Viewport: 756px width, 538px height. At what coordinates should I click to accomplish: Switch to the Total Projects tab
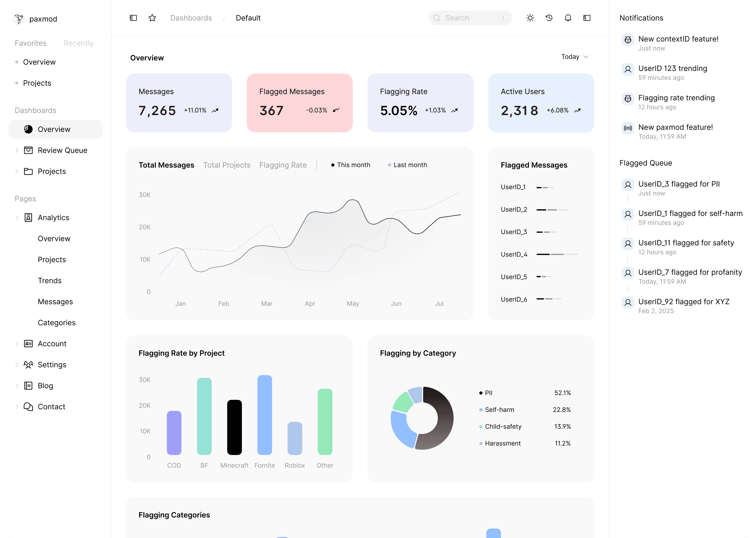[x=227, y=165]
